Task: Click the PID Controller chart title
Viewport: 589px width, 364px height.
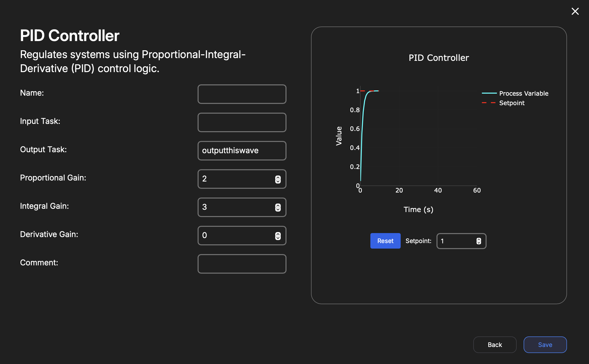Action: [439, 58]
